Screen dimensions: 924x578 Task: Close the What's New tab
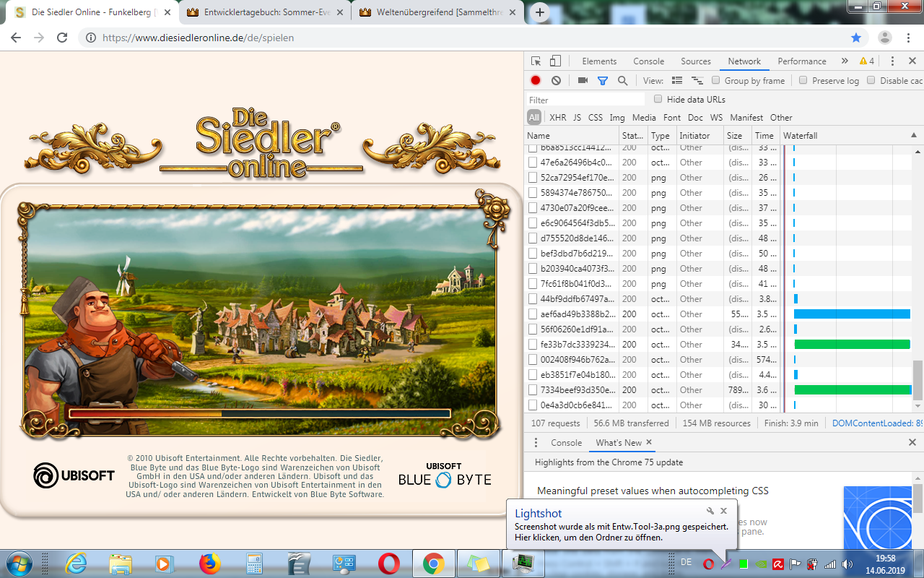[x=649, y=442]
